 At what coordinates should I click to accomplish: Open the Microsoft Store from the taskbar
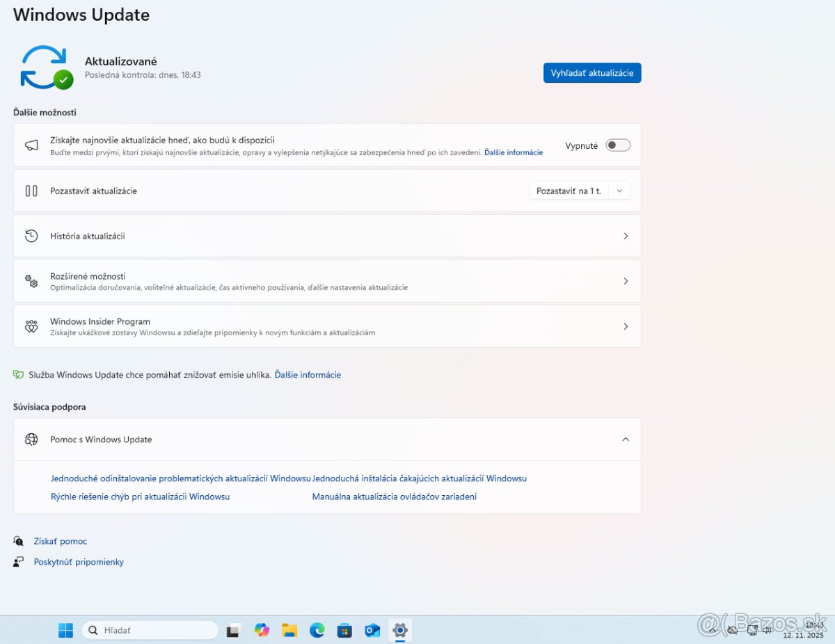(344, 630)
